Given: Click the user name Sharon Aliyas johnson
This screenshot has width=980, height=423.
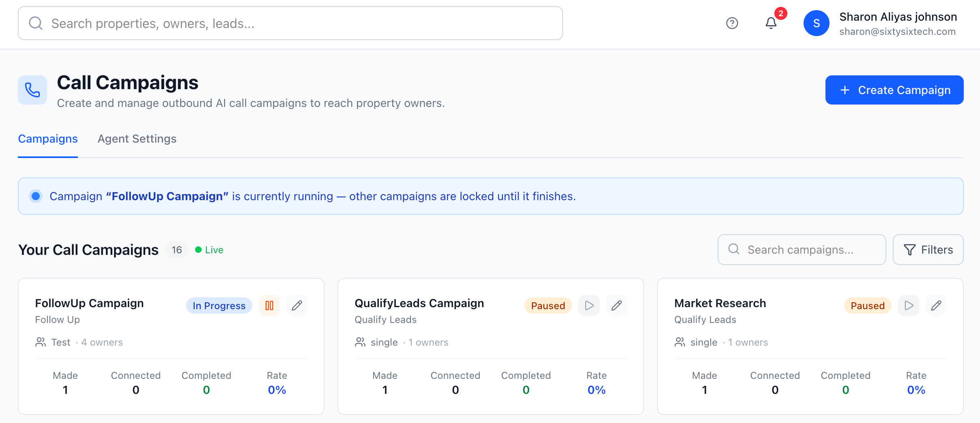Looking at the screenshot, I should 898,17.
